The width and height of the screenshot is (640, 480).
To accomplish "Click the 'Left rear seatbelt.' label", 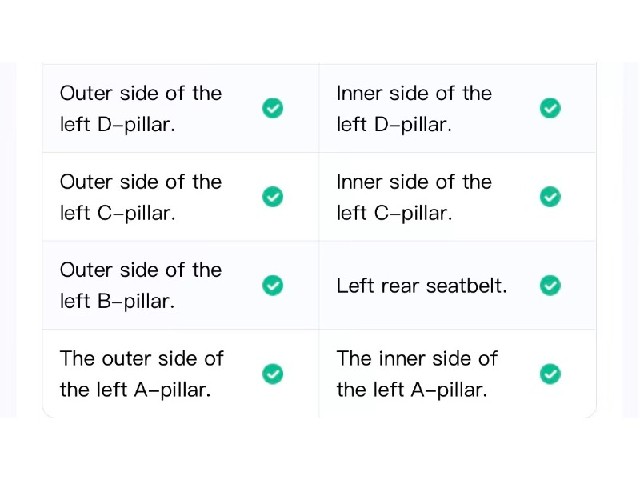I will pyautogui.click(x=422, y=286).
